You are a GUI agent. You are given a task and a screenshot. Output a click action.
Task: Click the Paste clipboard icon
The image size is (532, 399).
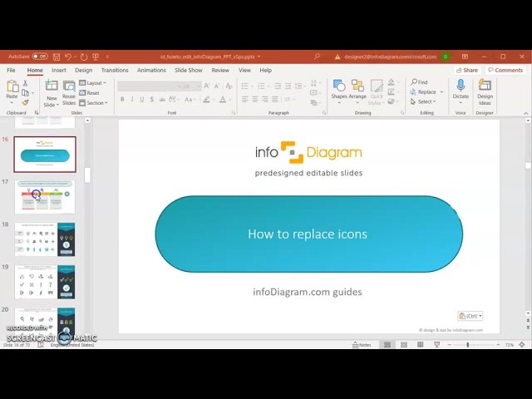point(12,86)
